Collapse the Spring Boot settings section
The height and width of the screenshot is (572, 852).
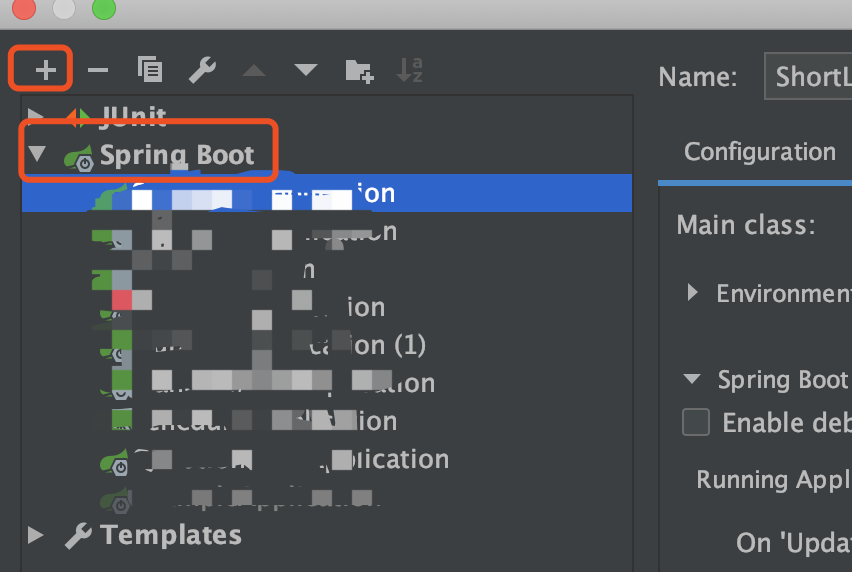point(692,379)
